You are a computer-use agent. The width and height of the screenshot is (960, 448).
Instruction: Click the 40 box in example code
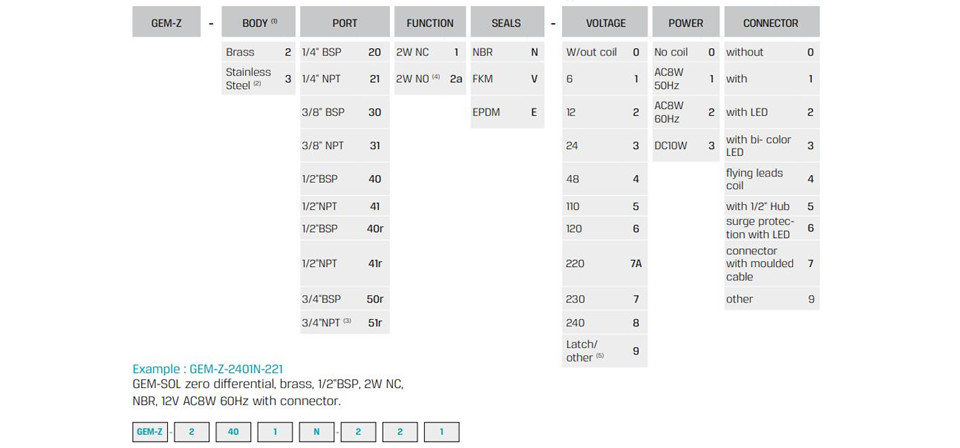(x=233, y=431)
